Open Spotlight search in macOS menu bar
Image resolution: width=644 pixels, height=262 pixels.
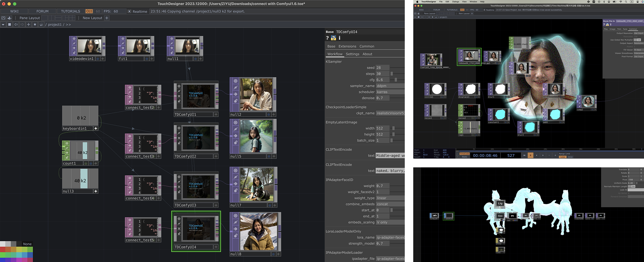626,2
